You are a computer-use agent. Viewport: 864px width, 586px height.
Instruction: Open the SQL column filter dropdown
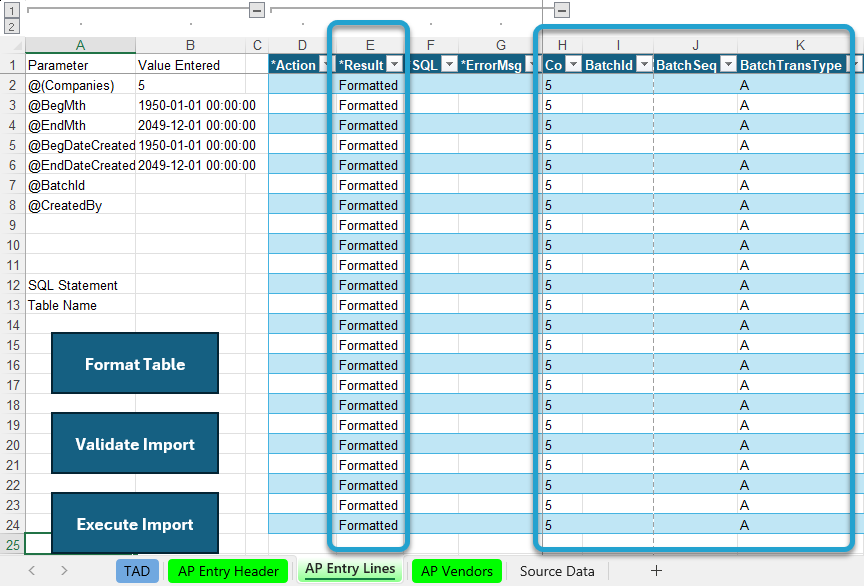coord(450,64)
